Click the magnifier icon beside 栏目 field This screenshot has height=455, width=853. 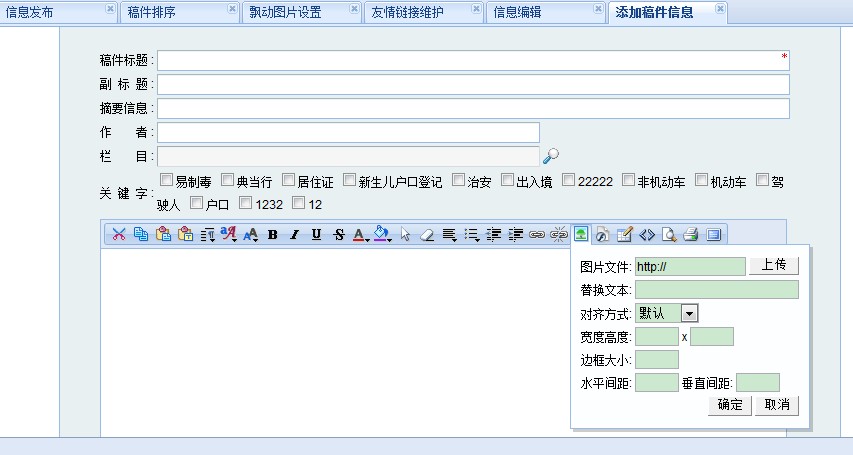(x=551, y=156)
